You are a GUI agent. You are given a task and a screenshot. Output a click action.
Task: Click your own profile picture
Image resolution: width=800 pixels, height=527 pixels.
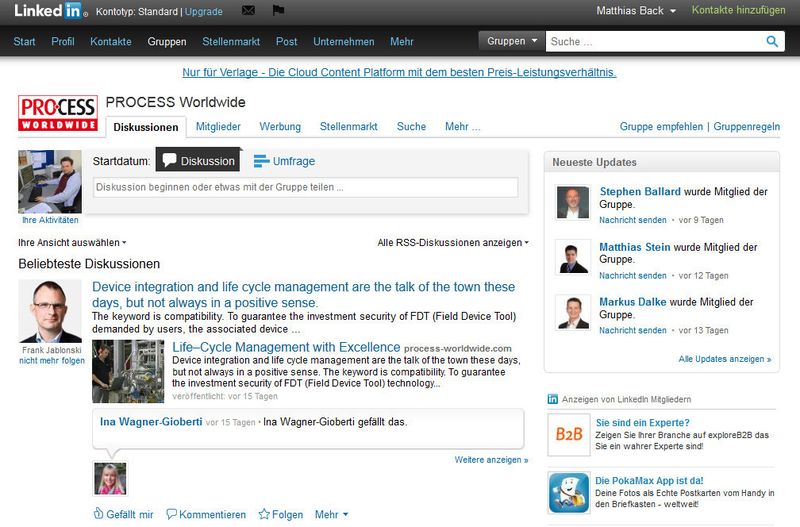click(x=50, y=182)
